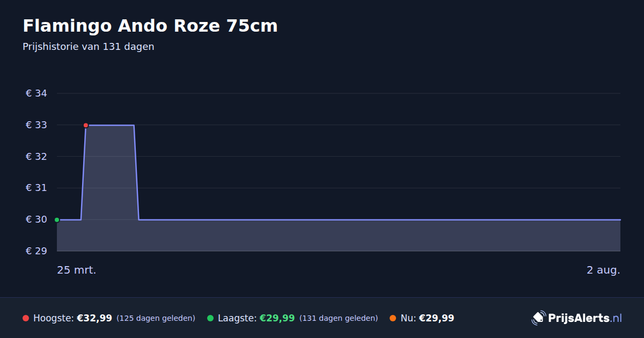
Task: Click the 125 dagen geleden note
Action: point(156,318)
